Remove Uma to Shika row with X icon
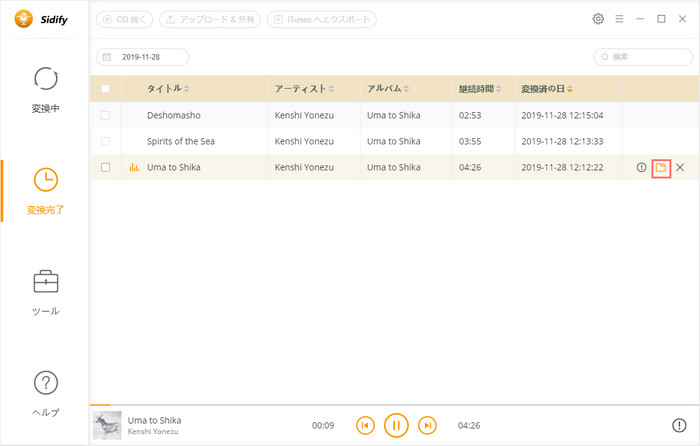 click(680, 167)
